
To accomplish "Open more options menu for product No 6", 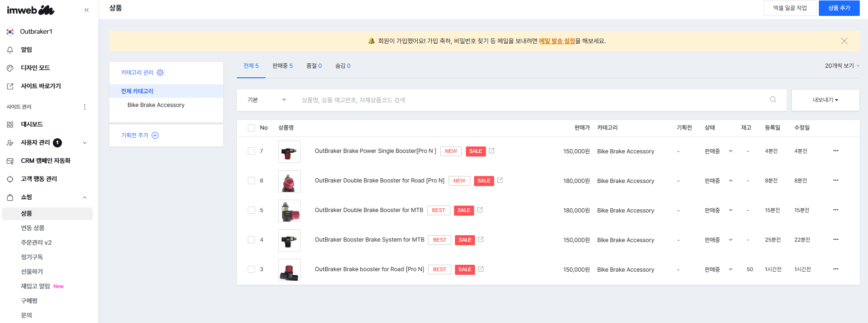I will pyautogui.click(x=836, y=180).
